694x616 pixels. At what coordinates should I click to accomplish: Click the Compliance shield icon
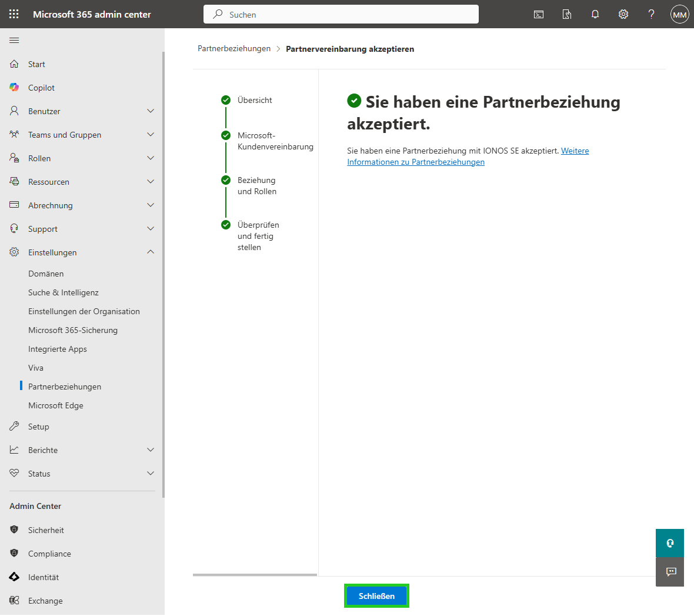click(14, 554)
